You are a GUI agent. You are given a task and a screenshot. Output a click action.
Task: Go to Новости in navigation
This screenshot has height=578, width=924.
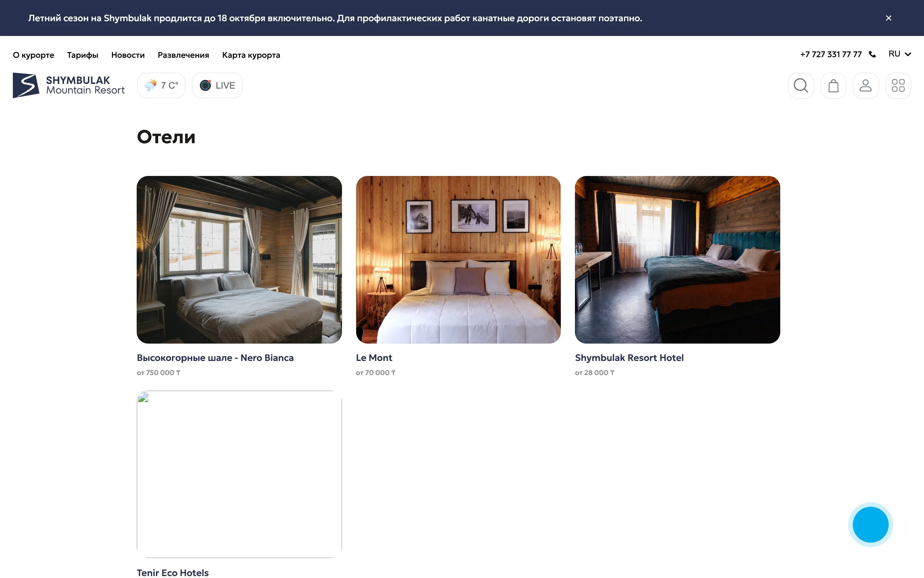(x=128, y=55)
